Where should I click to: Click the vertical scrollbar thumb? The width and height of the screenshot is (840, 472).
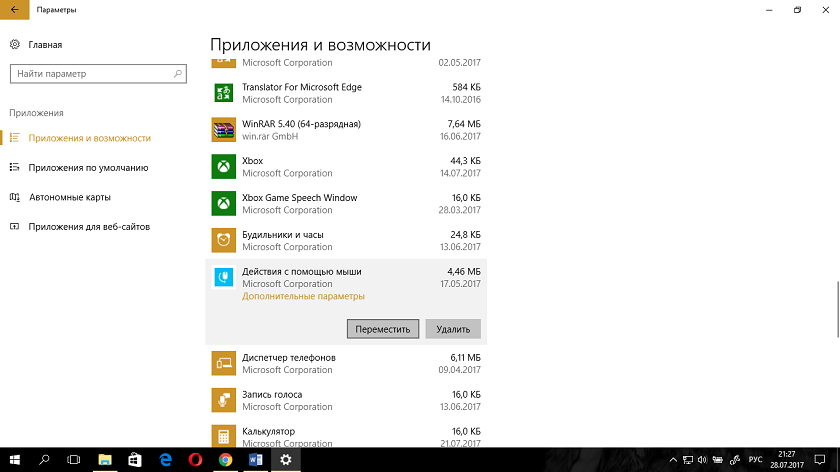pos(837,310)
